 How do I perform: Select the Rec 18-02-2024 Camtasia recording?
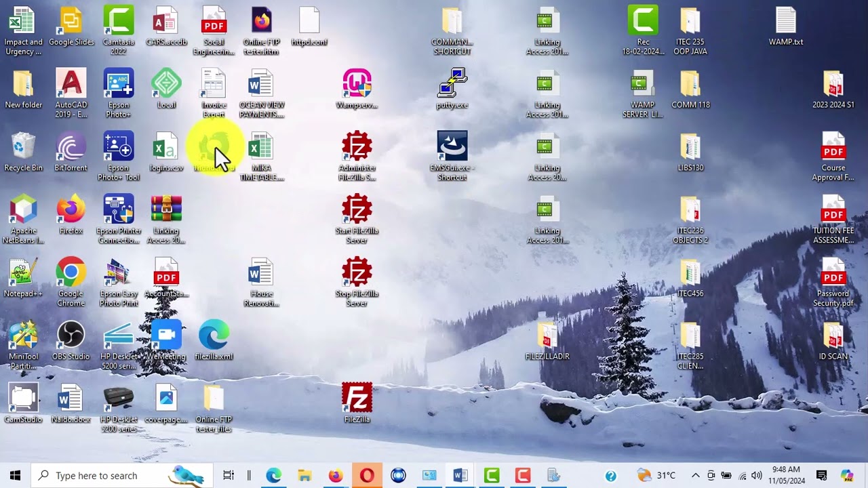coord(643,30)
